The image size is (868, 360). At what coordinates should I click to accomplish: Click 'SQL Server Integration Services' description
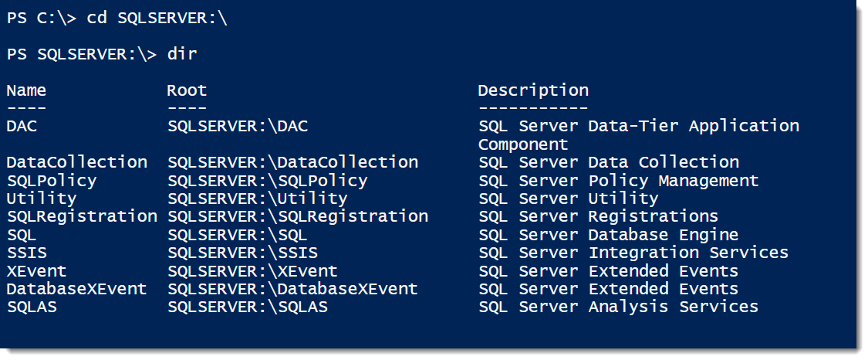(x=633, y=253)
